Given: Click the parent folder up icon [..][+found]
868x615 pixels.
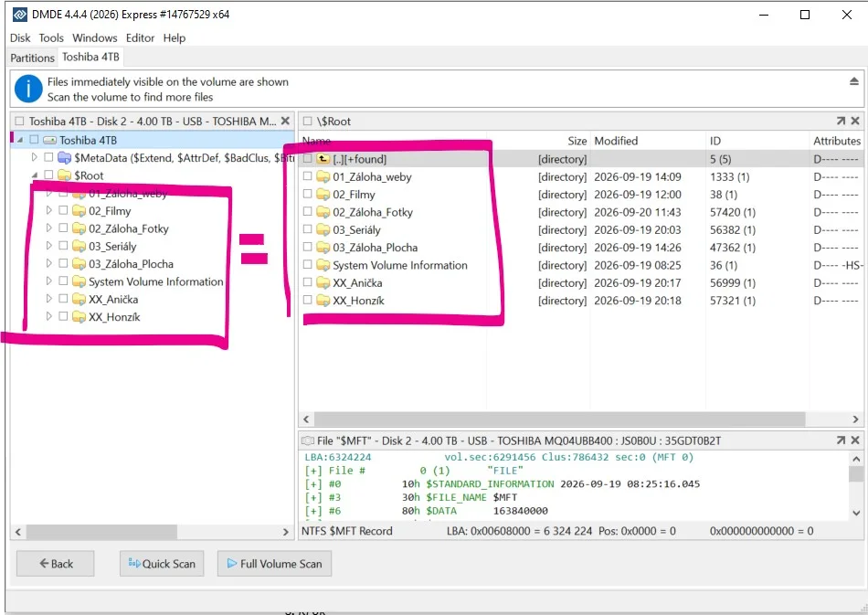Looking at the screenshot, I should click(323, 159).
